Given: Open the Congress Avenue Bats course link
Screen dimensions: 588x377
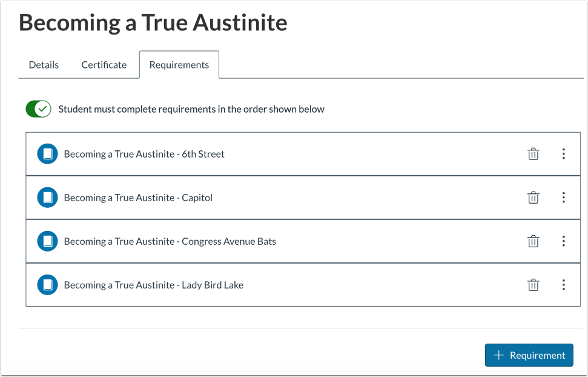Looking at the screenshot, I should click(170, 241).
